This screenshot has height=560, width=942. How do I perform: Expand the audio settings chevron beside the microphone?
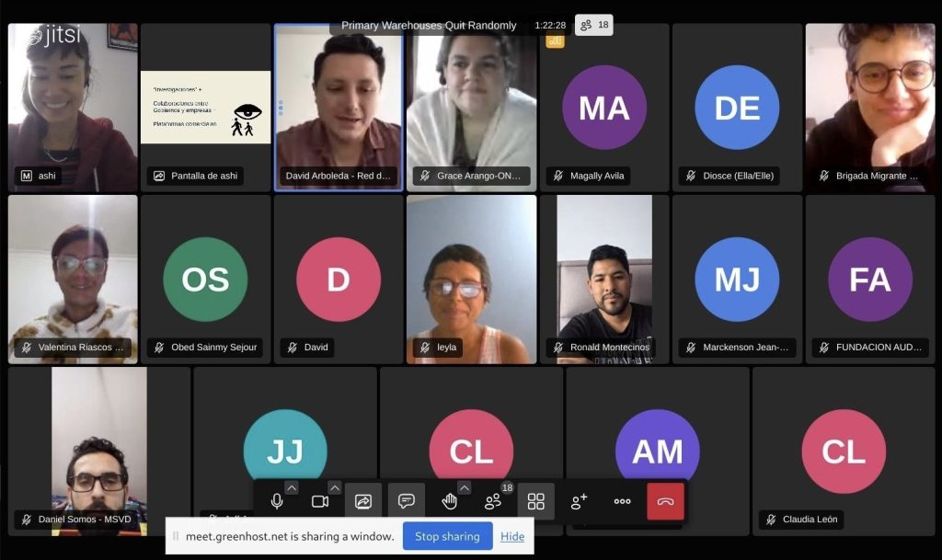click(x=292, y=487)
